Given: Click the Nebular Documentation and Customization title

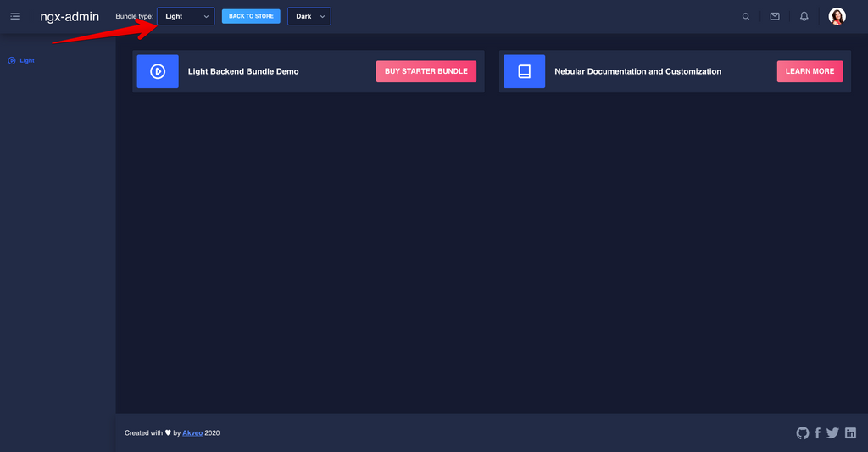Looking at the screenshot, I should click(637, 71).
